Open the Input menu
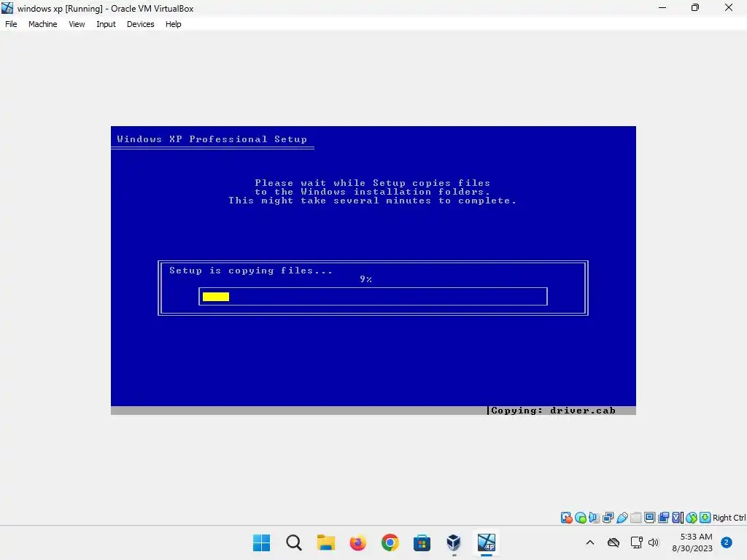This screenshot has width=747, height=560. [106, 24]
